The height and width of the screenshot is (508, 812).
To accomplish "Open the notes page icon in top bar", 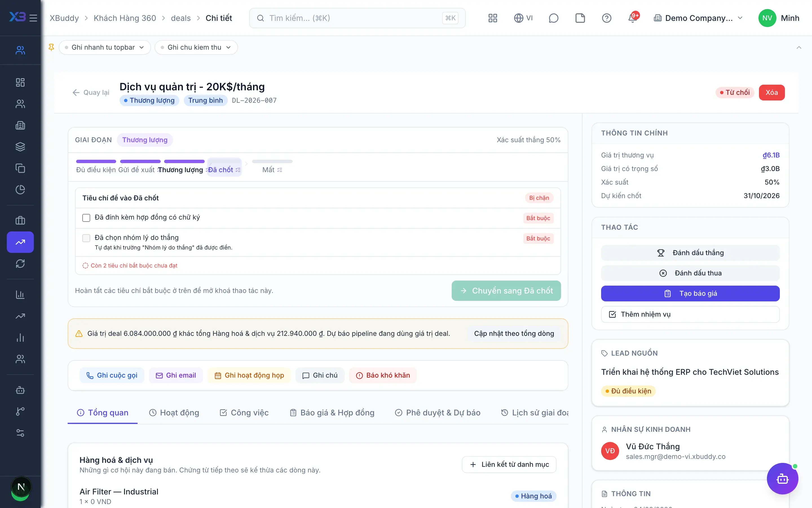I will [x=580, y=18].
